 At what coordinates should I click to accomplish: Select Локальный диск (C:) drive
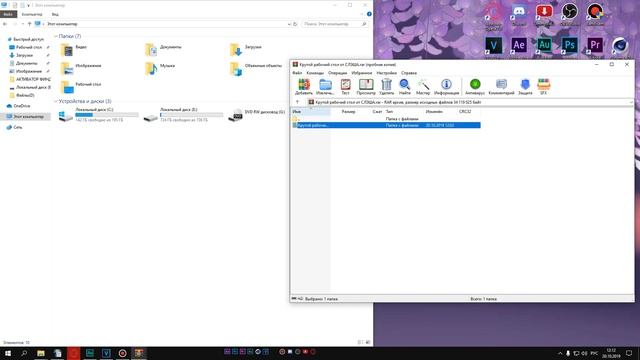(x=98, y=115)
